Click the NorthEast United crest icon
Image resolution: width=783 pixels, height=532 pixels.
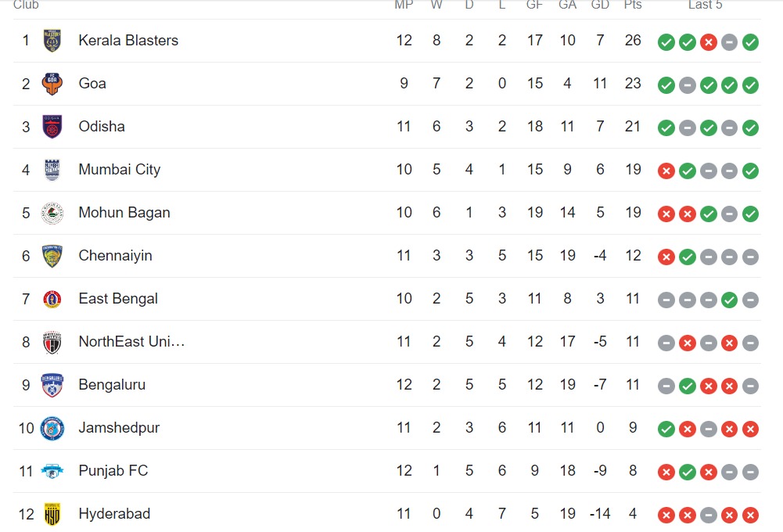click(x=52, y=342)
